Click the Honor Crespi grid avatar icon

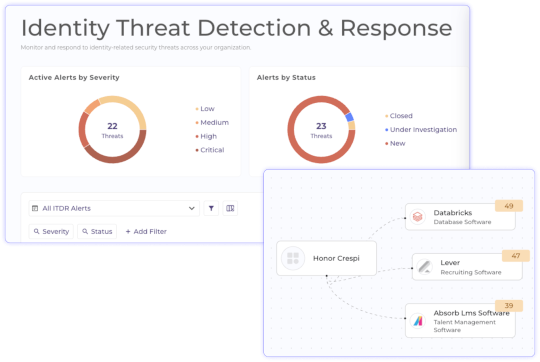tap(293, 258)
